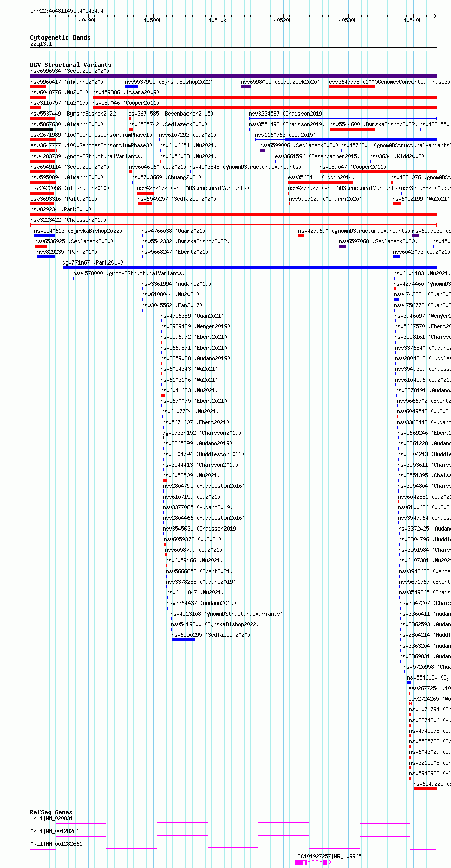Click LOC101927257|NR_109965 gene label

[328, 856]
